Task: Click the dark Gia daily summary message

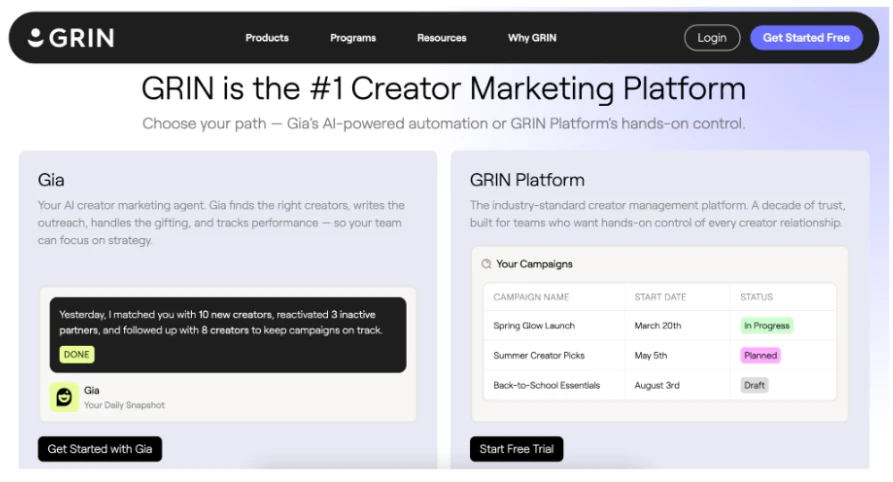Action: click(x=228, y=334)
